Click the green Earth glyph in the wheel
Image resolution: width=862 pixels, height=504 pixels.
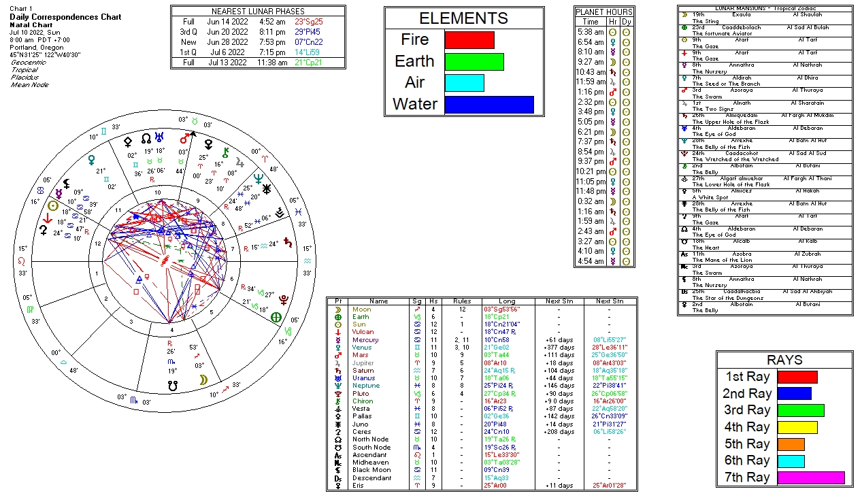click(x=276, y=318)
